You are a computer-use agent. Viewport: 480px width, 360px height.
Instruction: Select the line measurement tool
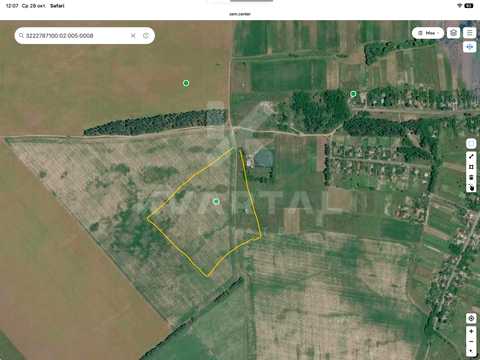471,156
